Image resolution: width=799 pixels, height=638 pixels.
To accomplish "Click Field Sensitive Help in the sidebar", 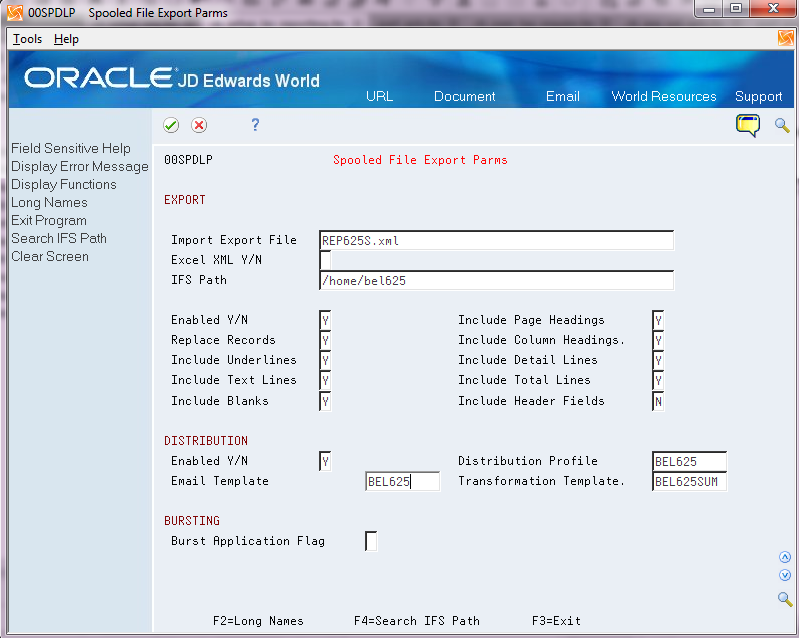I will click(71, 148).
